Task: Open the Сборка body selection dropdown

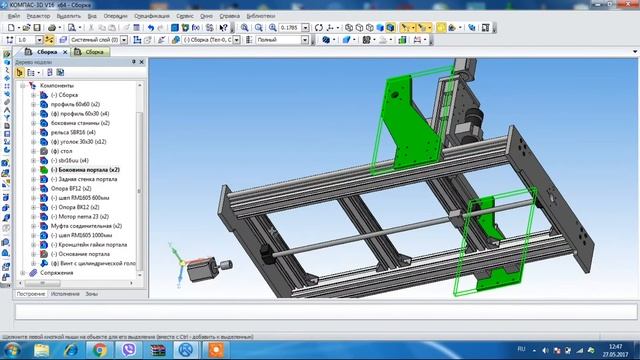Action: (236, 40)
